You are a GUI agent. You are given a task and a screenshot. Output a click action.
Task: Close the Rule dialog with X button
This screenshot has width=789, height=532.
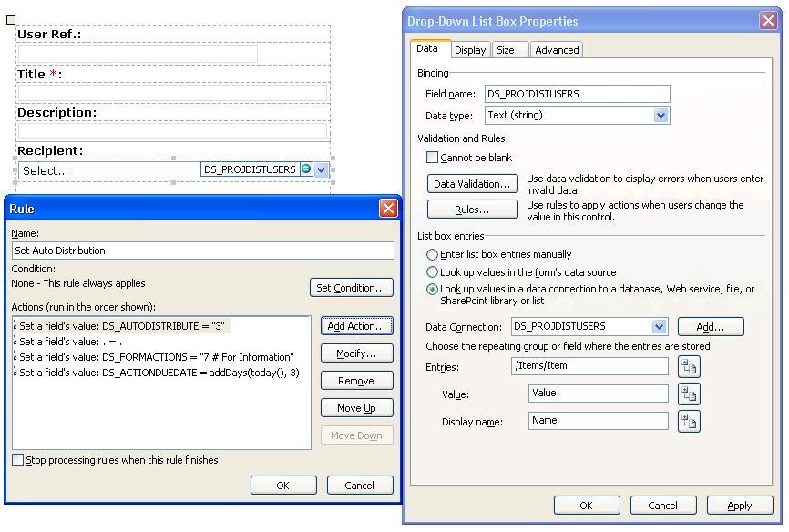[388, 209]
